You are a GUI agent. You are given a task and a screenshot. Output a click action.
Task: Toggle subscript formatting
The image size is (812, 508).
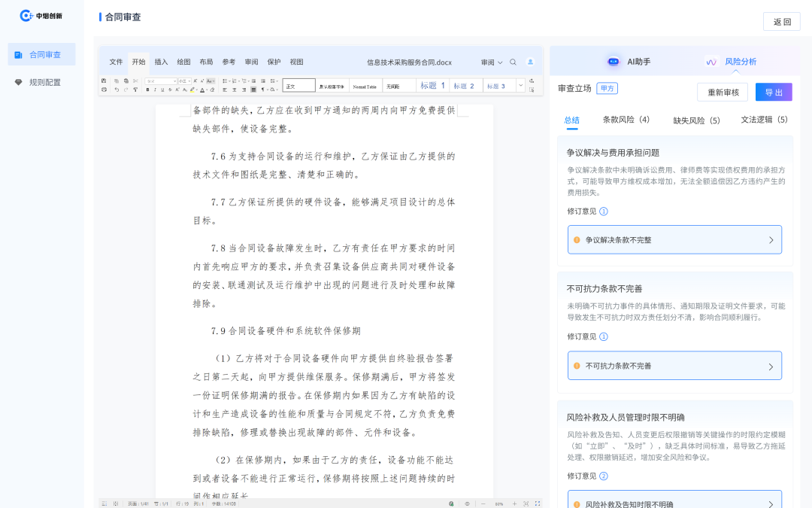tap(185, 90)
